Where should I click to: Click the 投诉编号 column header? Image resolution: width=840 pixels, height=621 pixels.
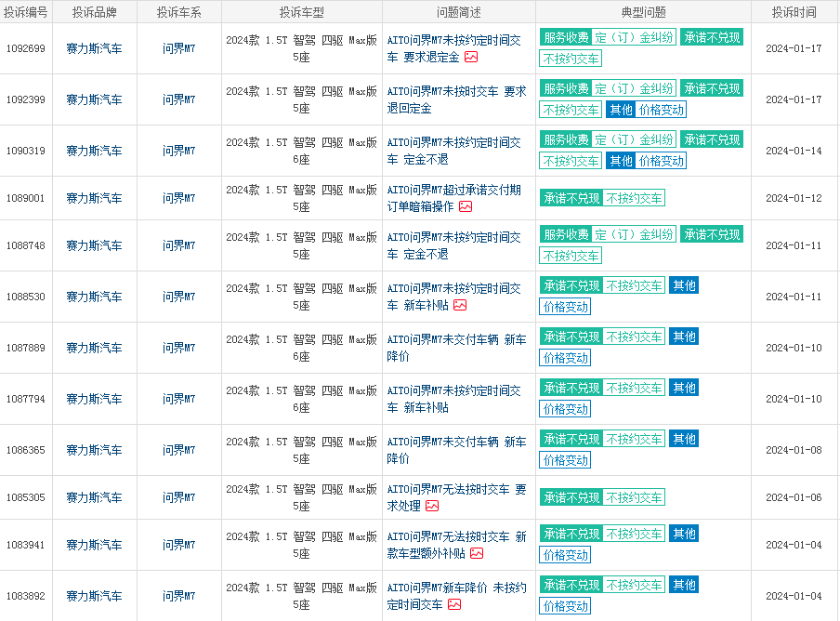coord(26,12)
